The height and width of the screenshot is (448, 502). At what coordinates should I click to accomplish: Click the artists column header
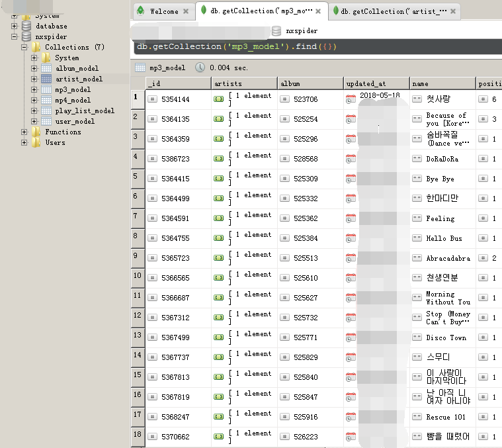245,83
